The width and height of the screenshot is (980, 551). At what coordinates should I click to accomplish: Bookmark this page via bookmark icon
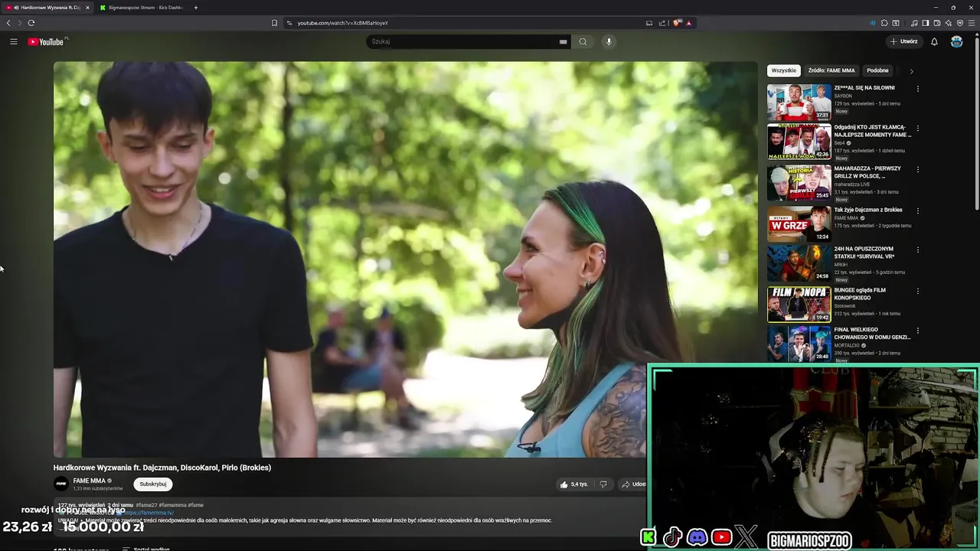point(274,23)
